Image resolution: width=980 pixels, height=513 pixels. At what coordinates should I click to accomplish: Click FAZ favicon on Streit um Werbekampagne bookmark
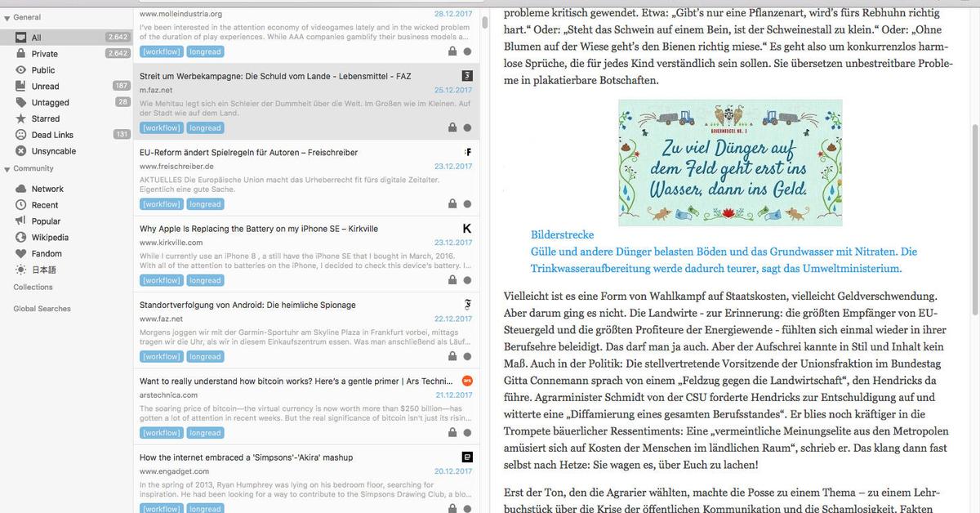pyautogui.click(x=467, y=76)
